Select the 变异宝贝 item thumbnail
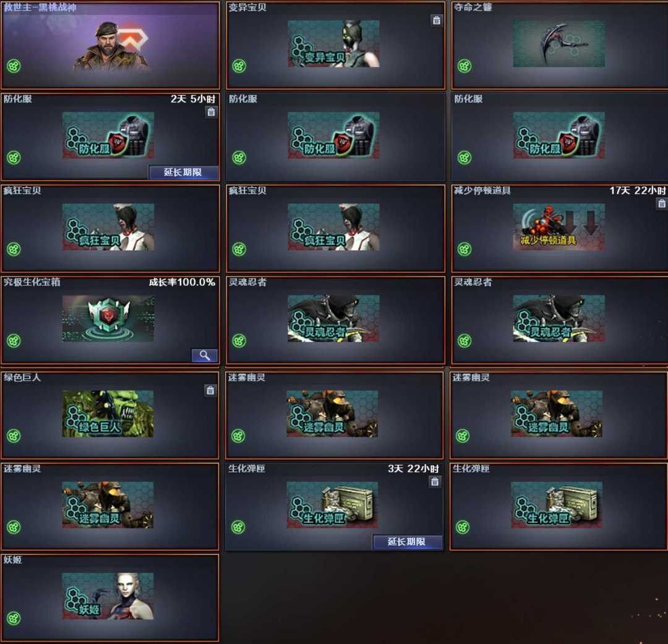 point(333,44)
